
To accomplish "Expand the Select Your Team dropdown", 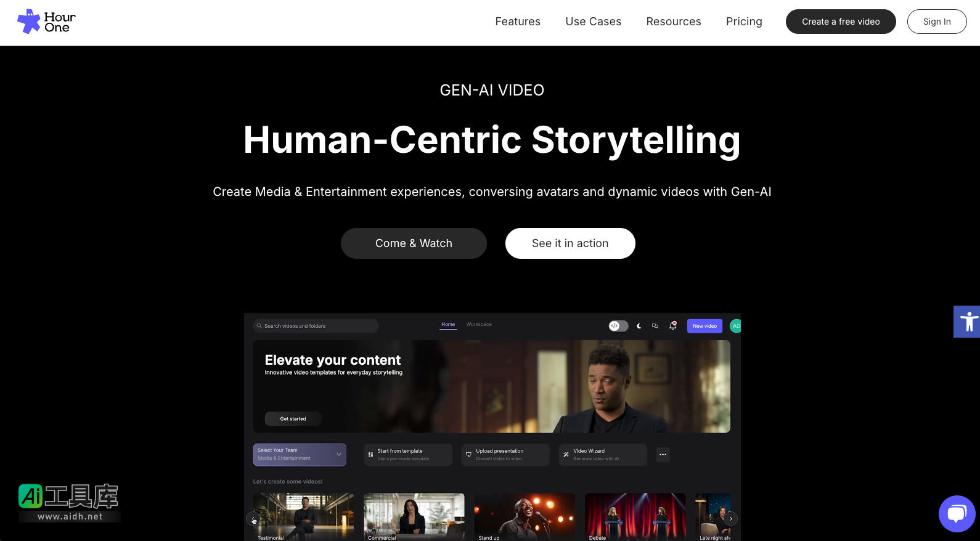I will coord(300,455).
